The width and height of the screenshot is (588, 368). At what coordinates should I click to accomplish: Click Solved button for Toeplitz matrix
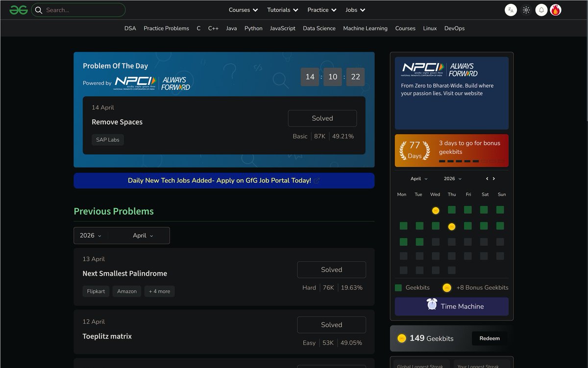coord(331,325)
